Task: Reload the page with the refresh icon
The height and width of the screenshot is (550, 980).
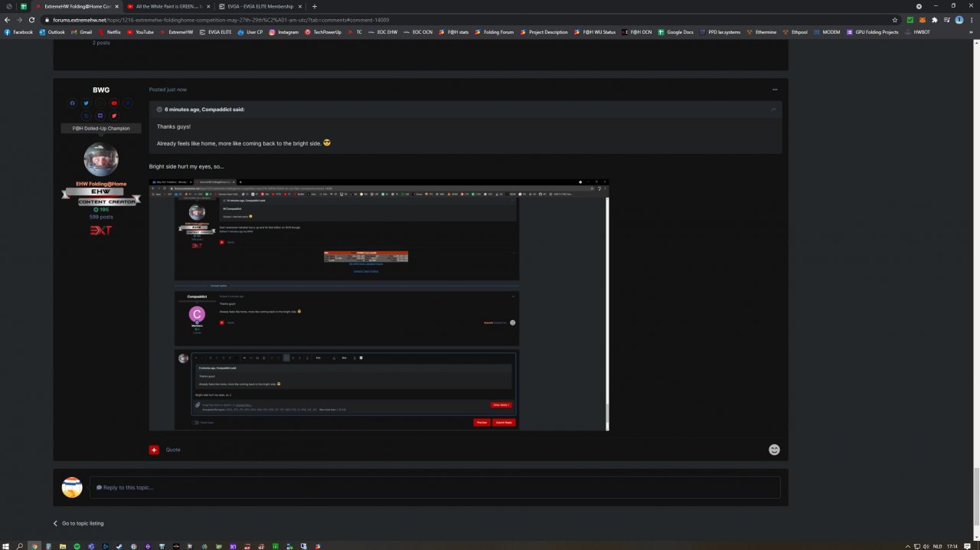Action: pos(31,20)
